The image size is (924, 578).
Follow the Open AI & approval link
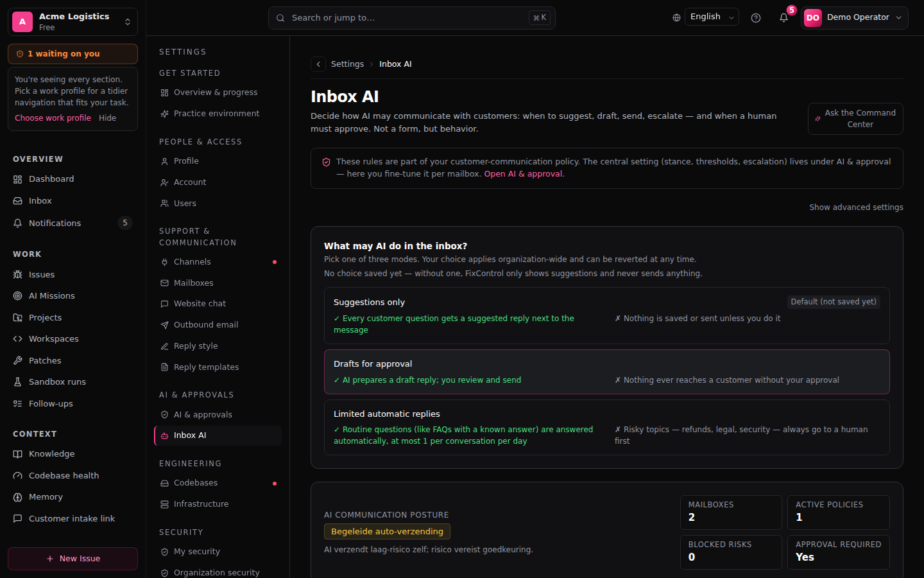523,174
